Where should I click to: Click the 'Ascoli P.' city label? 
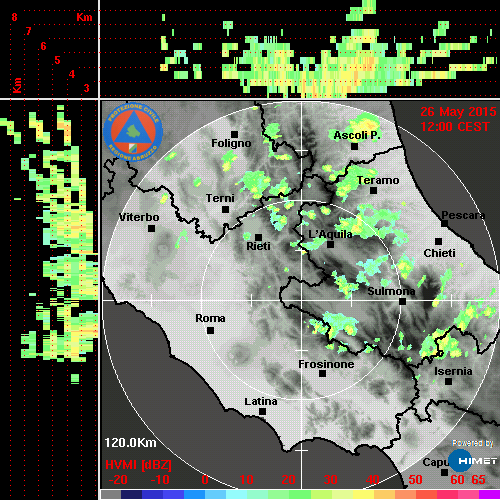357,135
